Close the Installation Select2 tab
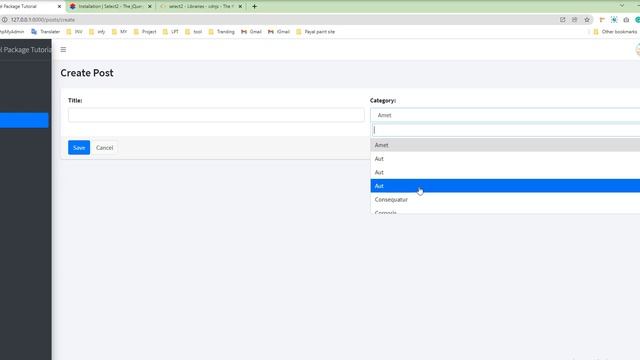The height and width of the screenshot is (360, 640). pos(150,7)
